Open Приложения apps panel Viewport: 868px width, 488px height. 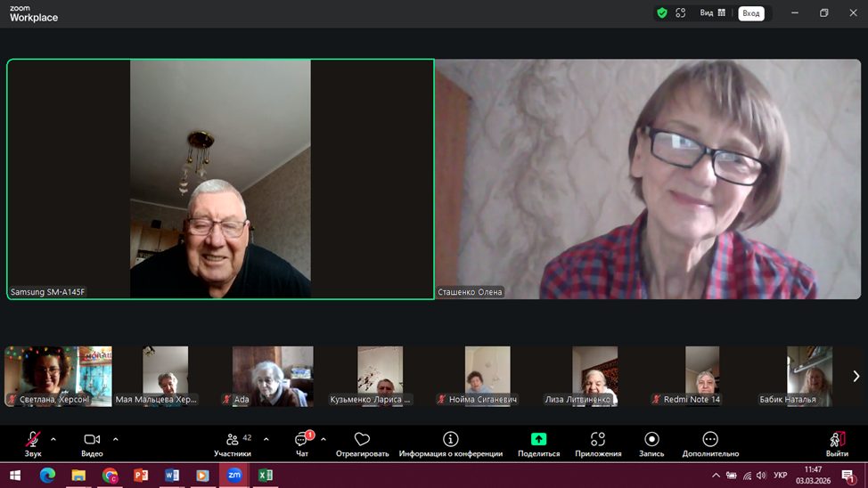click(x=598, y=440)
